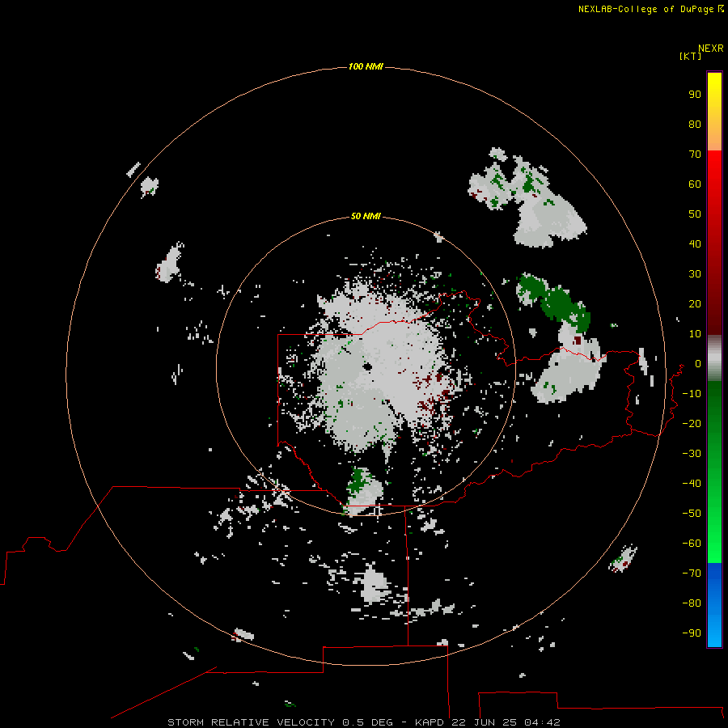
Task: Click the 50 value on velocity scale
Action: coord(695,214)
